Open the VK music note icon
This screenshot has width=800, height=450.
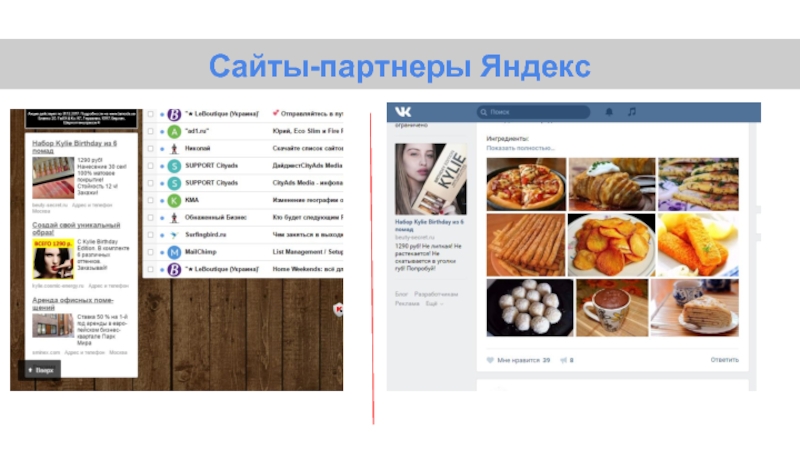632,112
